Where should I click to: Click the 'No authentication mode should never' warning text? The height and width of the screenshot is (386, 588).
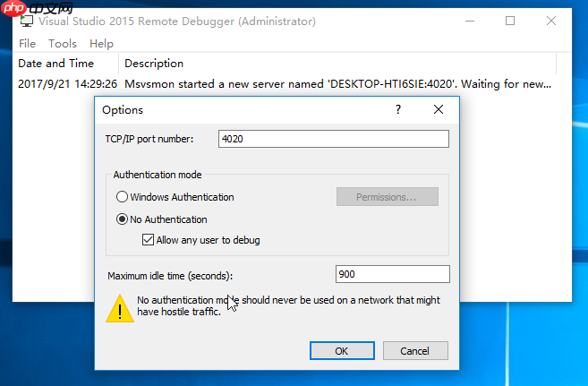pyautogui.click(x=288, y=305)
